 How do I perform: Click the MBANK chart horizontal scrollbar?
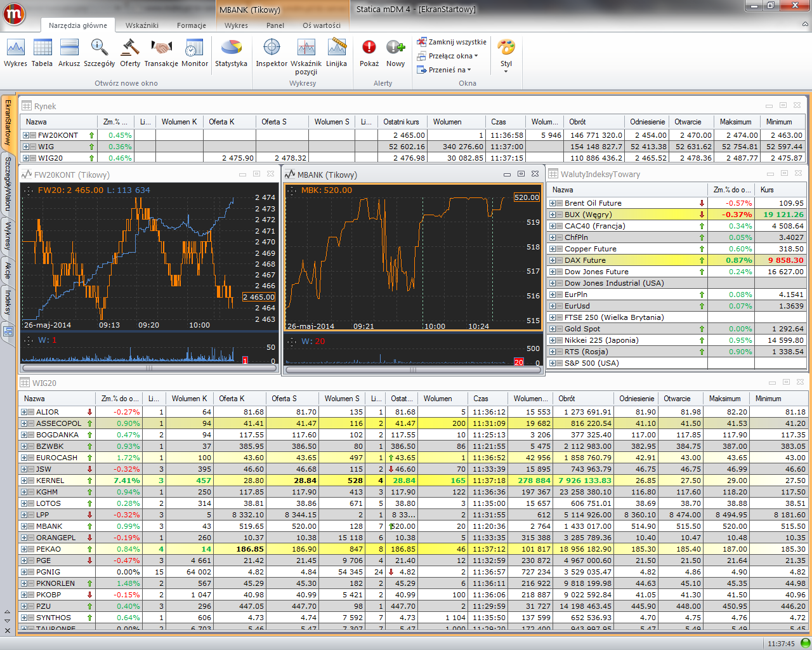point(412,369)
